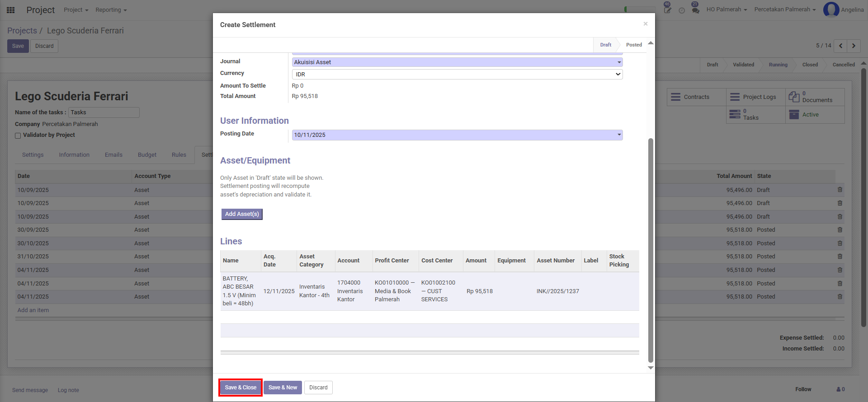The width and height of the screenshot is (868, 402).
Task: Open the conversations chat icon
Action: pos(695,9)
